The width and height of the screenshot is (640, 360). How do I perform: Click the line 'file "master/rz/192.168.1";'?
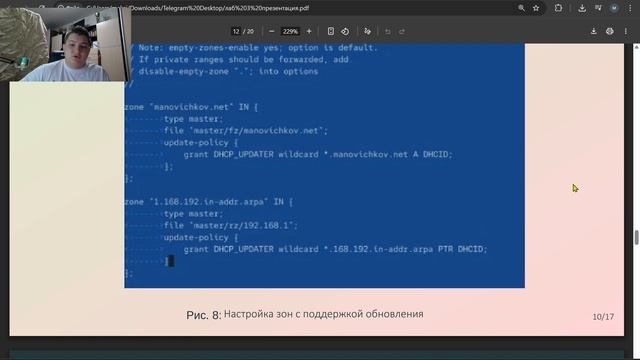pos(231,225)
